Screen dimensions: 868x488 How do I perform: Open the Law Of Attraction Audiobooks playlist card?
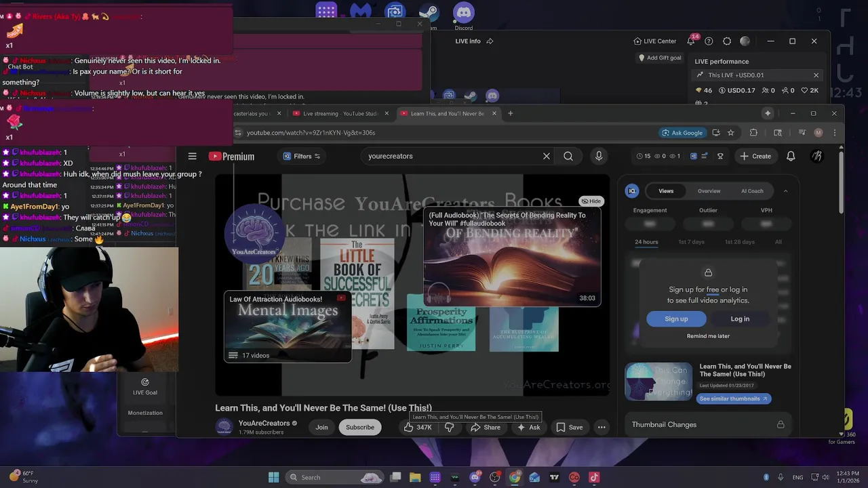point(288,327)
